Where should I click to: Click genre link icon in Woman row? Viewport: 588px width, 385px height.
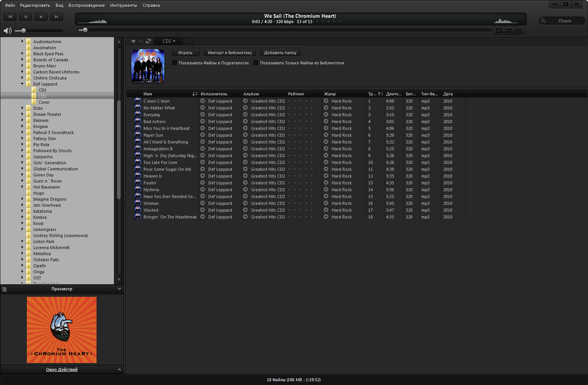click(x=326, y=203)
